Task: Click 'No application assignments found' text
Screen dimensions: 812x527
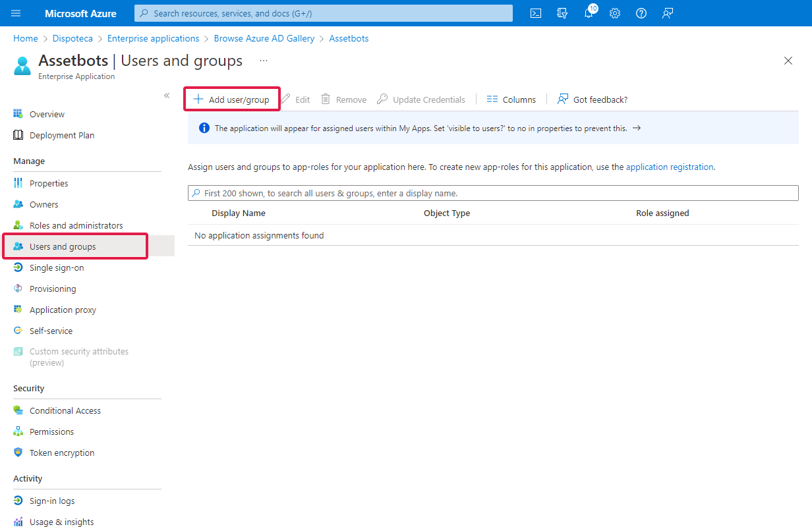Action: (x=259, y=235)
